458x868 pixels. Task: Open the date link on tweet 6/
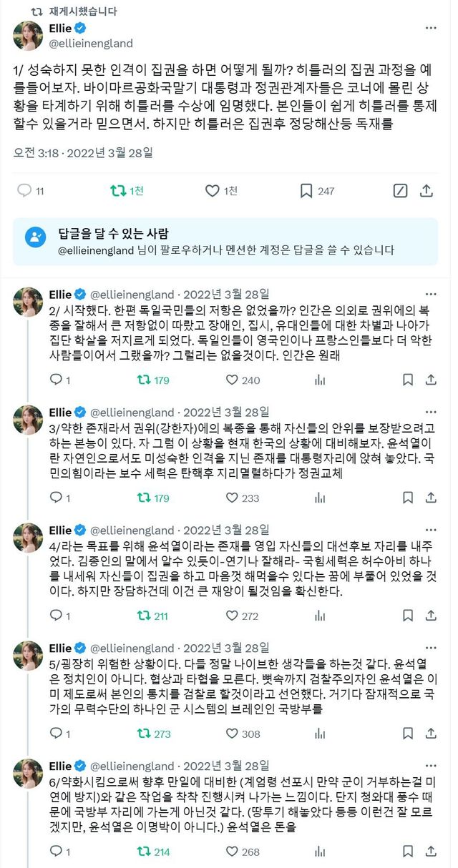click(x=226, y=765)
